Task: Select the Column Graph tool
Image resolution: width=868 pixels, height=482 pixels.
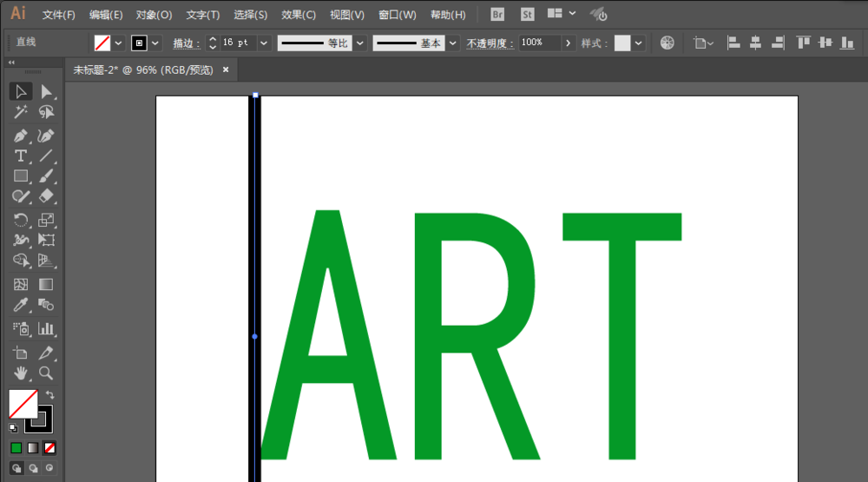Action: (46, 328)
